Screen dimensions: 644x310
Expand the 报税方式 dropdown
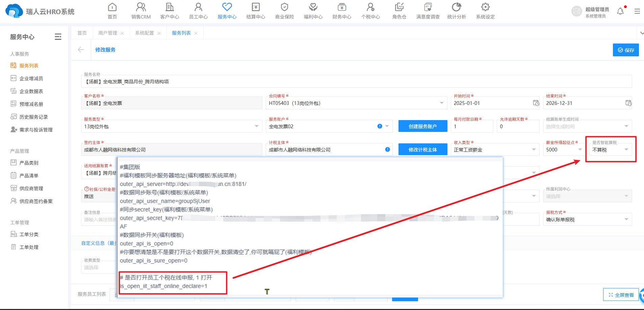point(626,219)
